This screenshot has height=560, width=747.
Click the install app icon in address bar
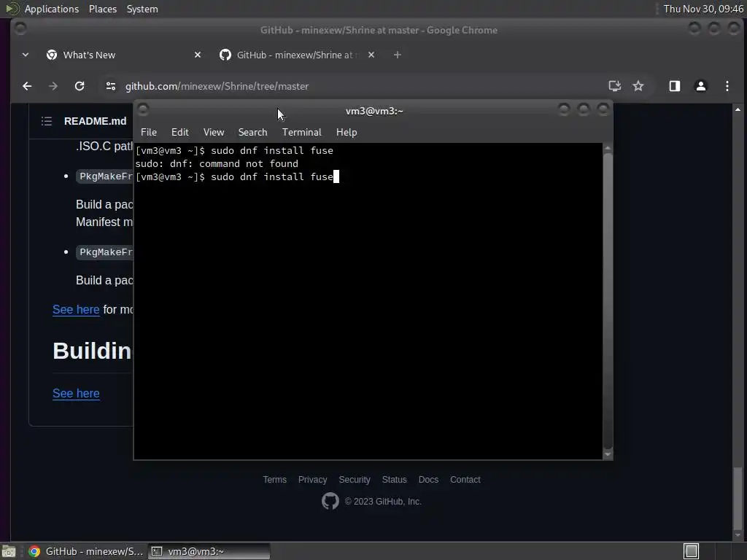point(614,86)
